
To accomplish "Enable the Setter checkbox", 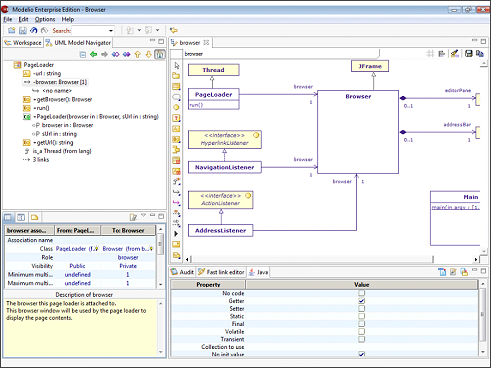I will (362, 308).
